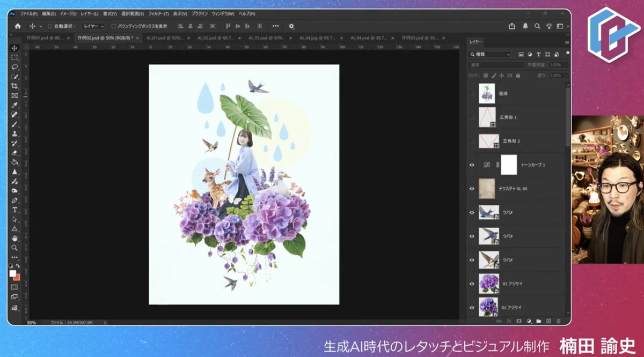Image resolution: width=644 pixels, height=357 pixels.
Task: Click the Layers panel vertical scrollbar
Action: click(568, 117)
